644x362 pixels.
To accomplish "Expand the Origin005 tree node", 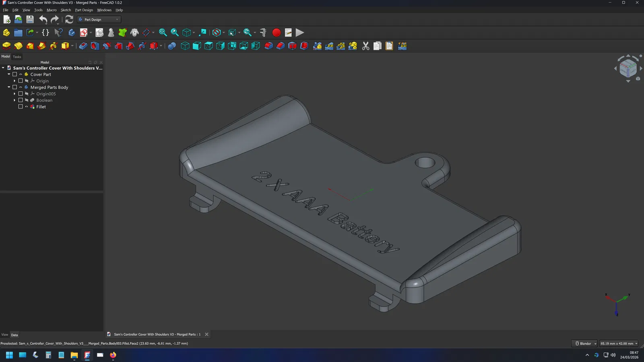I will [x=14, y=94].
